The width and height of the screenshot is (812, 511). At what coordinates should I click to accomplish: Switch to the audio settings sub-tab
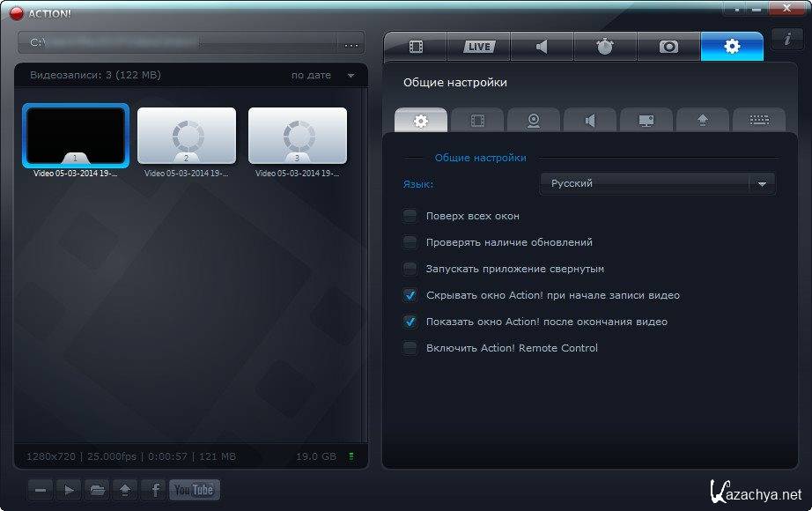590,120
